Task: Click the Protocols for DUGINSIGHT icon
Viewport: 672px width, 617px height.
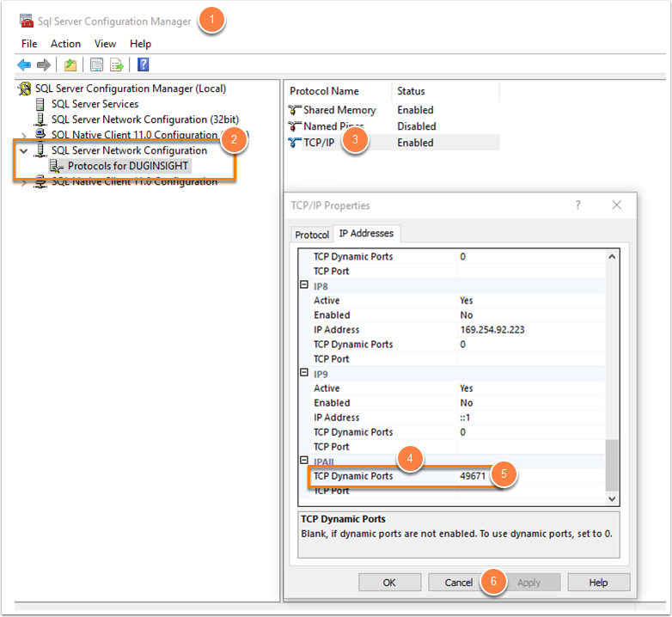Action: pyautogui.click(x=56, y=166)
